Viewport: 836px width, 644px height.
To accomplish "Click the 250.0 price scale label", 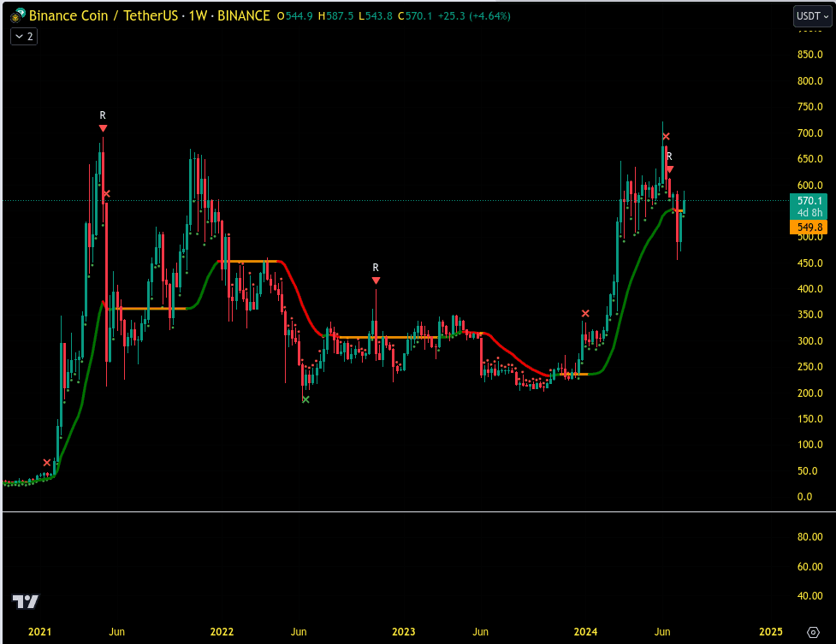I will pyautogui.click(x=809, y=367).
